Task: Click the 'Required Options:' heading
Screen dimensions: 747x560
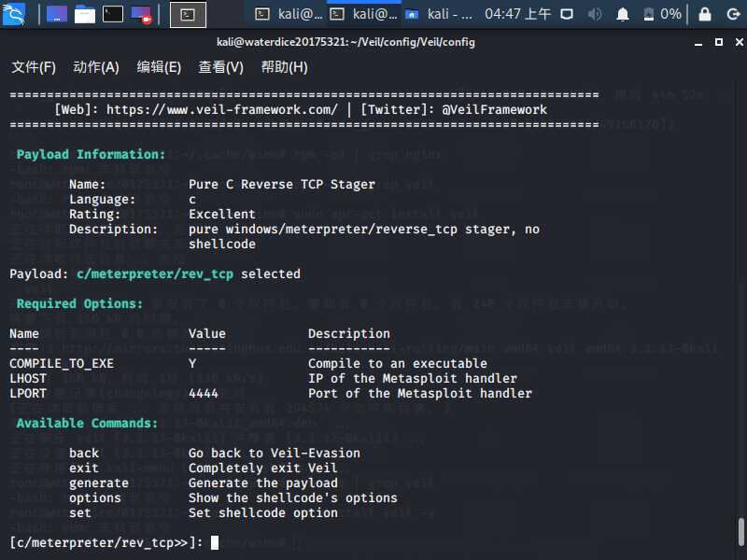Action: pyautogui.click(x=79, y=304)
